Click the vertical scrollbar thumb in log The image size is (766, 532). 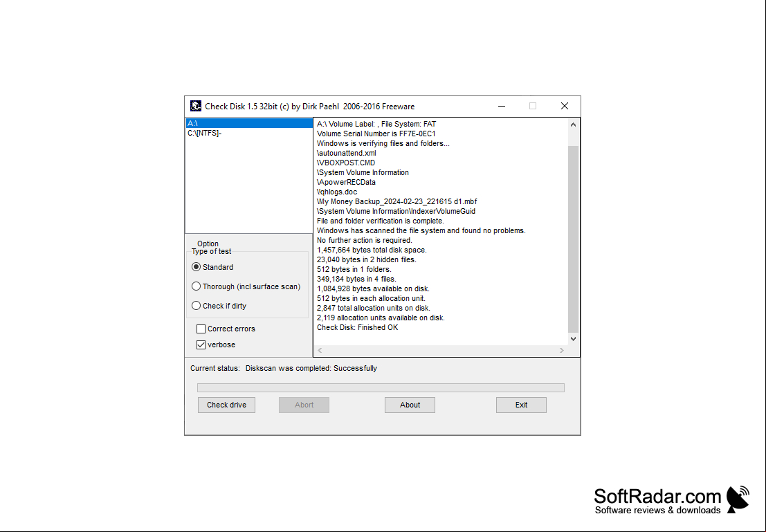coord(574,239)
